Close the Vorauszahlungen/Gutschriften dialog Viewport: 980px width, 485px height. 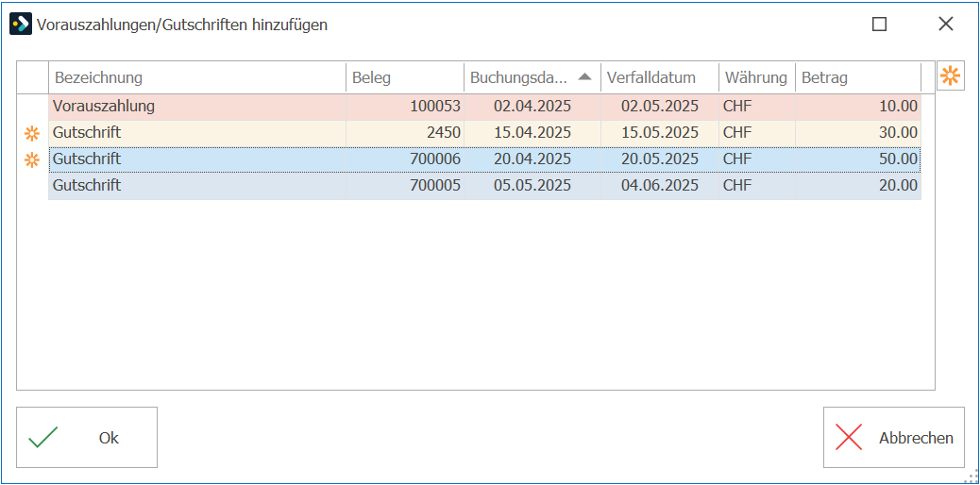pyautogui.click(x=946, y=25)
